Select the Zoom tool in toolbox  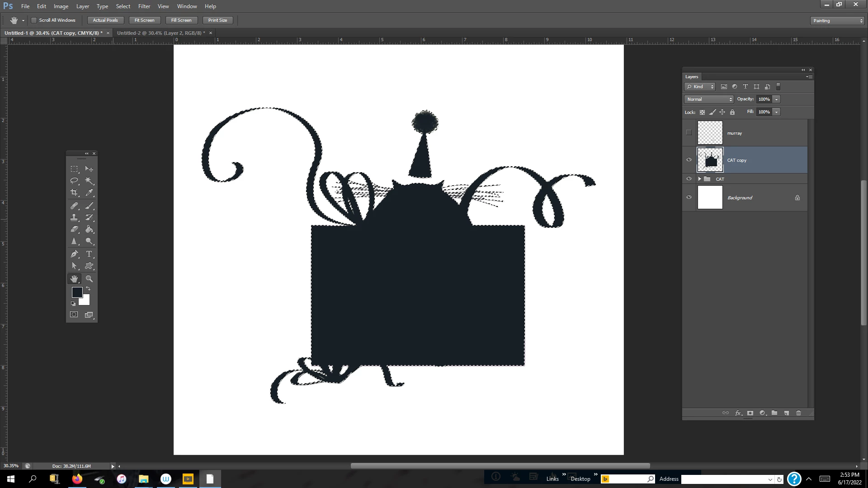coord(89,279)
